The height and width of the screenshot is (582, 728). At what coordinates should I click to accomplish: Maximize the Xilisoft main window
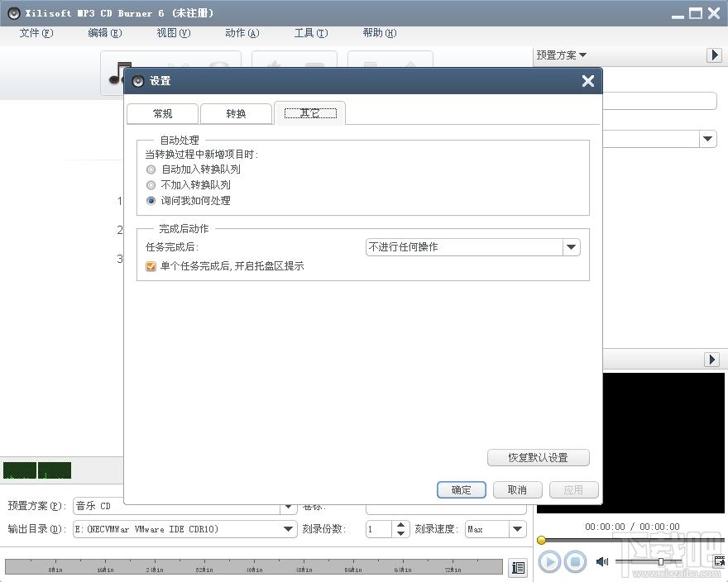pos(696,13)
